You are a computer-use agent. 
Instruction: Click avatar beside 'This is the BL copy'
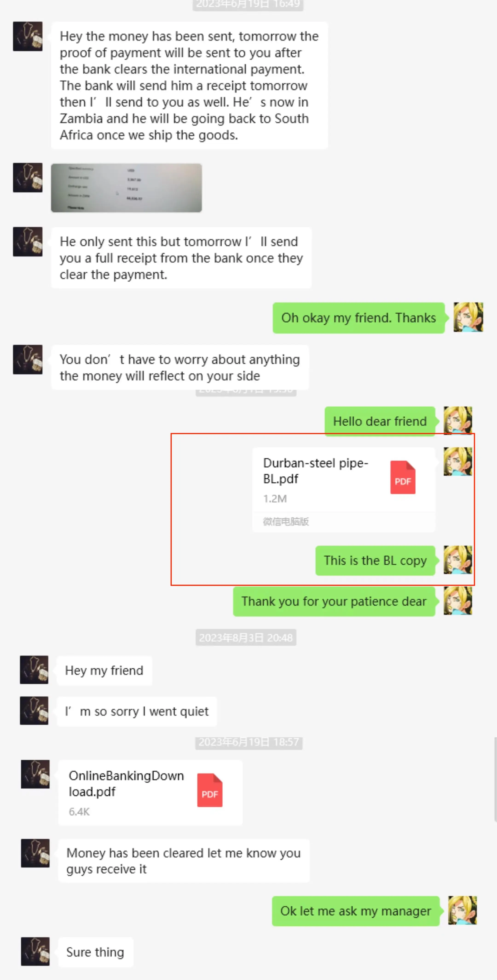[x=458, y=560]
